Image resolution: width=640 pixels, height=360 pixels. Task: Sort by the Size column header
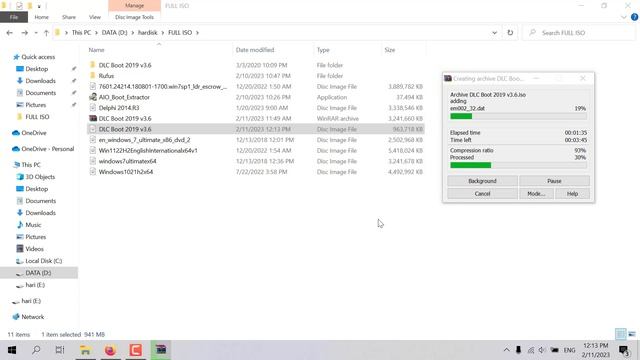(x=390, y=50)
